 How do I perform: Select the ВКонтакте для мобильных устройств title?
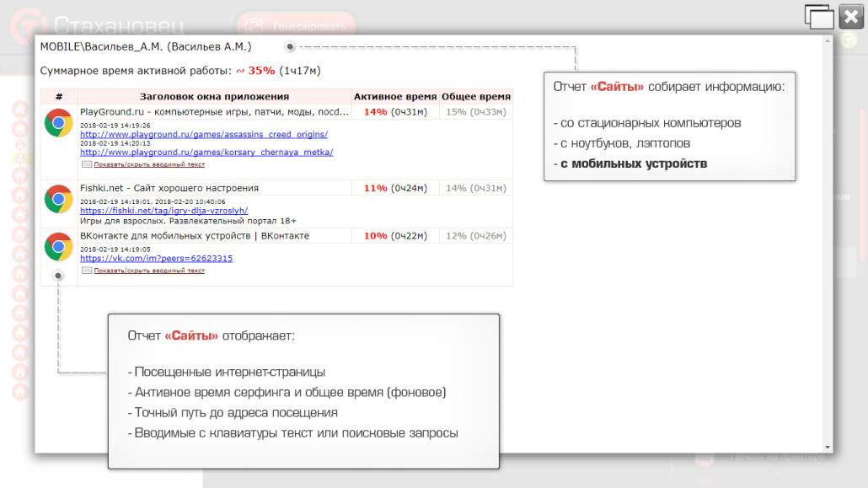coord(195,236)
